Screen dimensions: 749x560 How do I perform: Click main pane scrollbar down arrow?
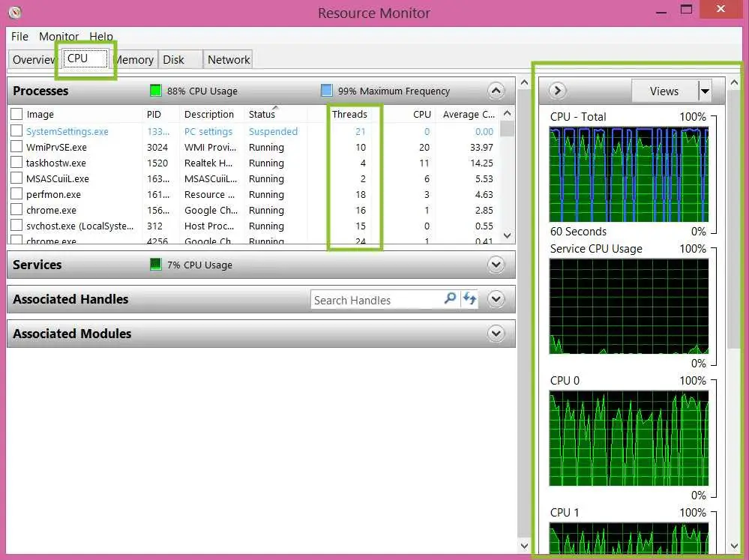pyautogui.click(x=524, y=546)
